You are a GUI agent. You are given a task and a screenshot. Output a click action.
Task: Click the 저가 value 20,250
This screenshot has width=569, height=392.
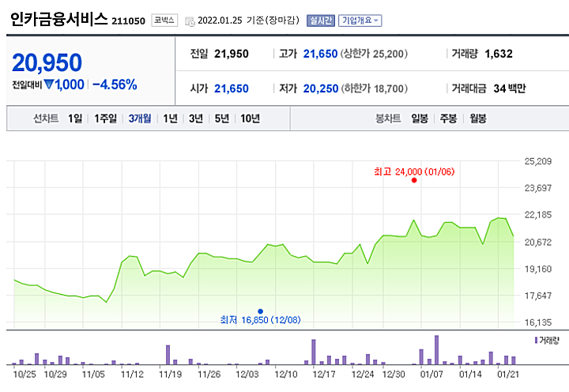tap(321, 89)
